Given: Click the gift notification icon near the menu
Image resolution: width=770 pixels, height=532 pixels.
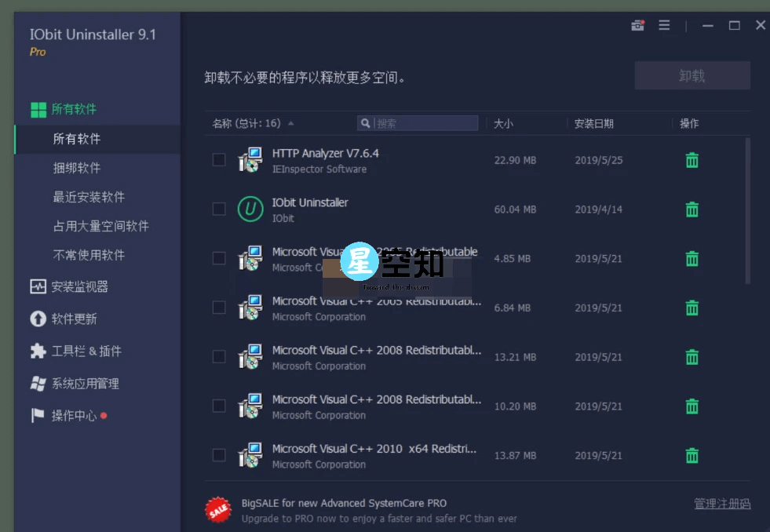Looking at the screenshot, I should tap(637, 24).
